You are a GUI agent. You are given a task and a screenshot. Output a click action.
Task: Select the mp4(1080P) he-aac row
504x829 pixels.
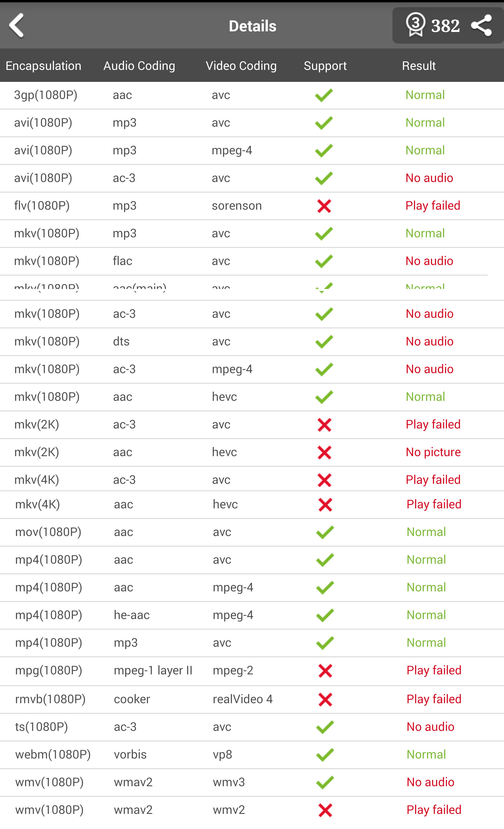252,615
